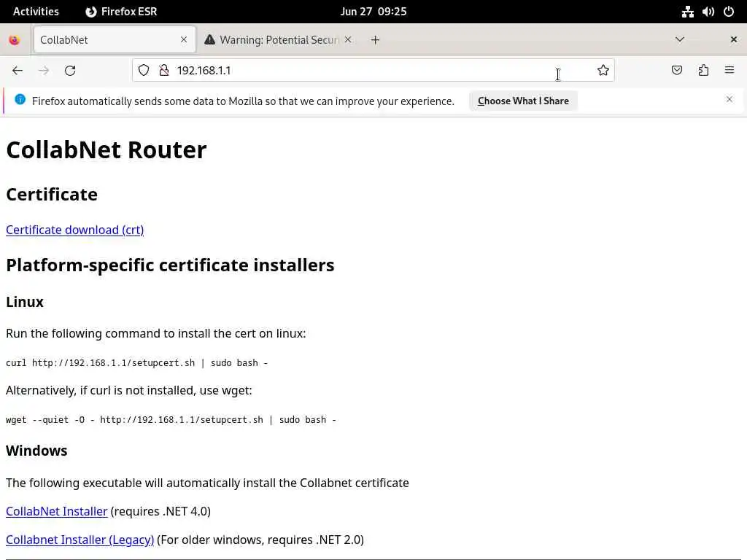This screenshot has width=747, height=560.
Task: Open Firefox View pinned icon
Action: pos(15,40)
